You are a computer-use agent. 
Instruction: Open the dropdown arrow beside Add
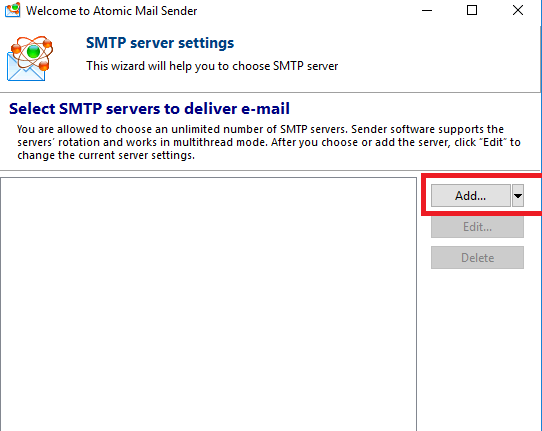(518, 196)
